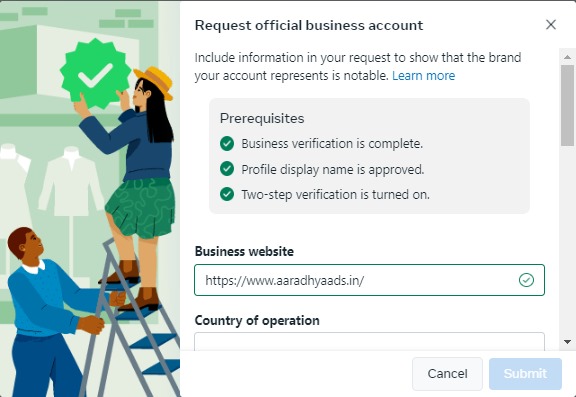Image resolution: width=576 pixels, height=397 pixels.
Task: Open the Learn more link
Action: pos(424,76)
